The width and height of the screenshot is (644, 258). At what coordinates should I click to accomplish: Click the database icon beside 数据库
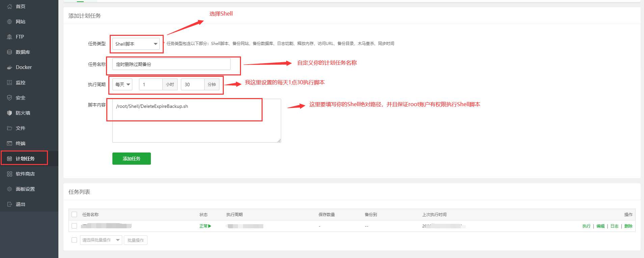click(9, 52)
